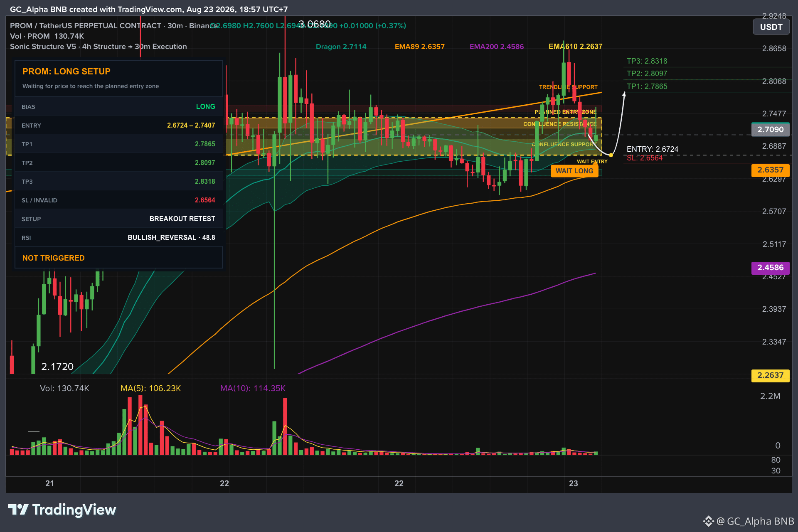Click the SL / INVALID value 2.6564

[x=205, y=200]
